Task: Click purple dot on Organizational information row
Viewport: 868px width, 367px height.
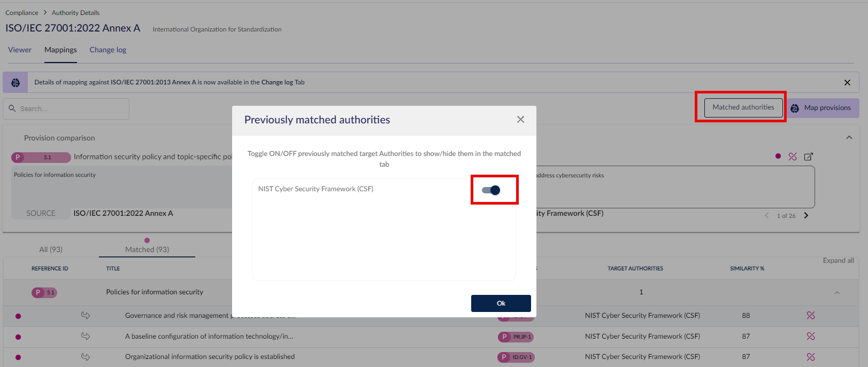Action: [18, 357]
